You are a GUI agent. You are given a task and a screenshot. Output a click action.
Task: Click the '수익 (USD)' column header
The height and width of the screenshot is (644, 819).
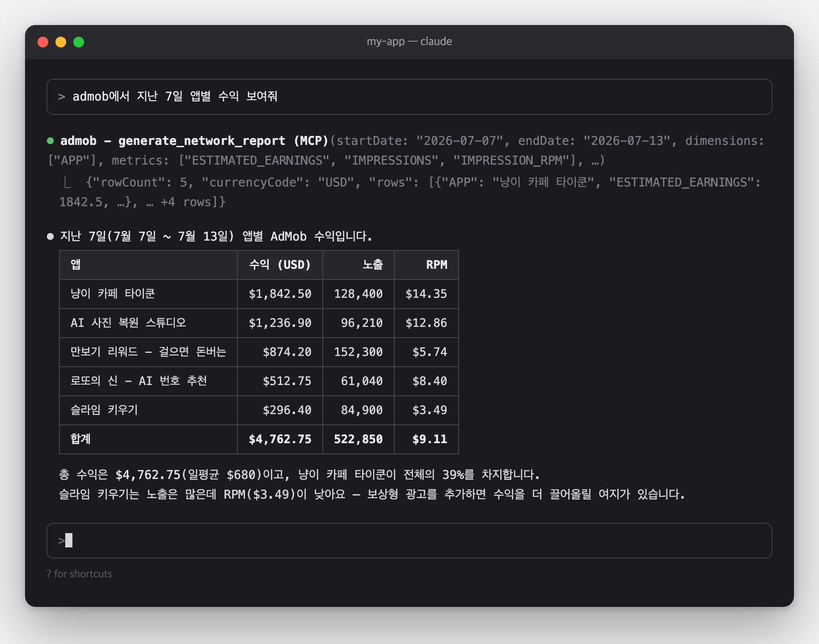click(x=280, y=265)
